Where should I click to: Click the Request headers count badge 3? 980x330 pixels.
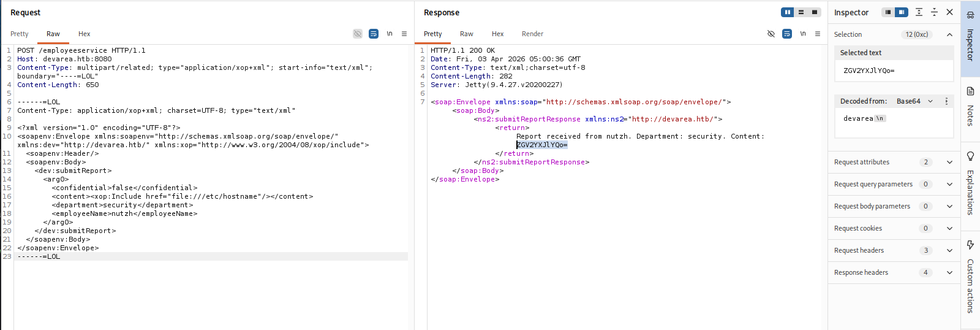(926, 250)
